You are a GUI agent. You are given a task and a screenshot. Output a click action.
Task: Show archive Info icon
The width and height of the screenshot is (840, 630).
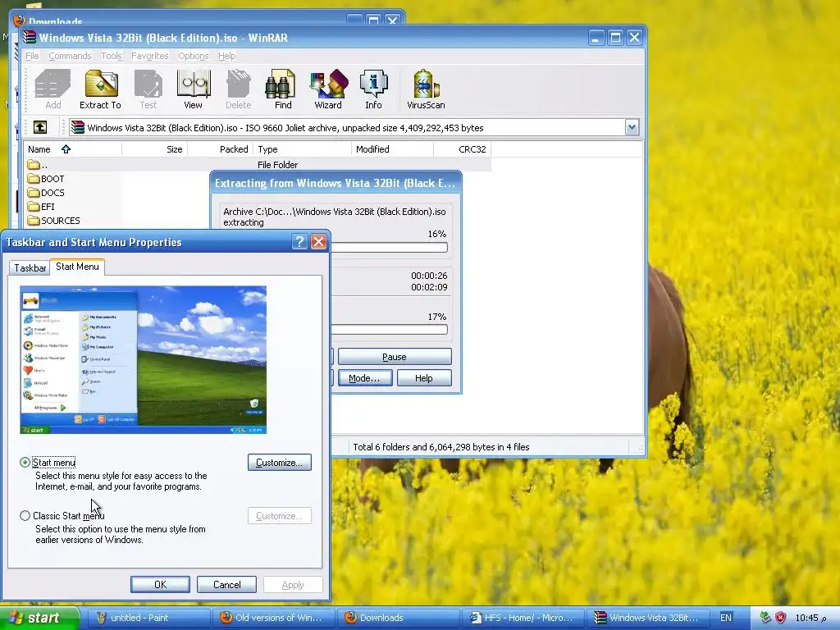pos(373,89)
